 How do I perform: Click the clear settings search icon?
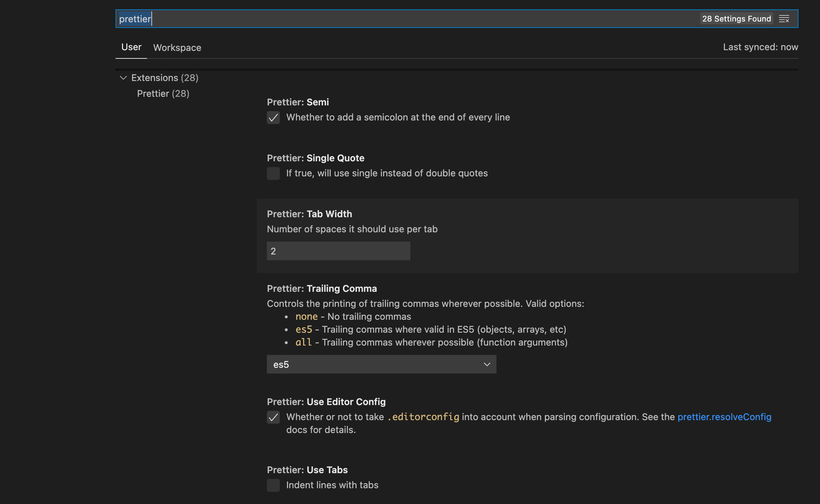pos(784,19)
